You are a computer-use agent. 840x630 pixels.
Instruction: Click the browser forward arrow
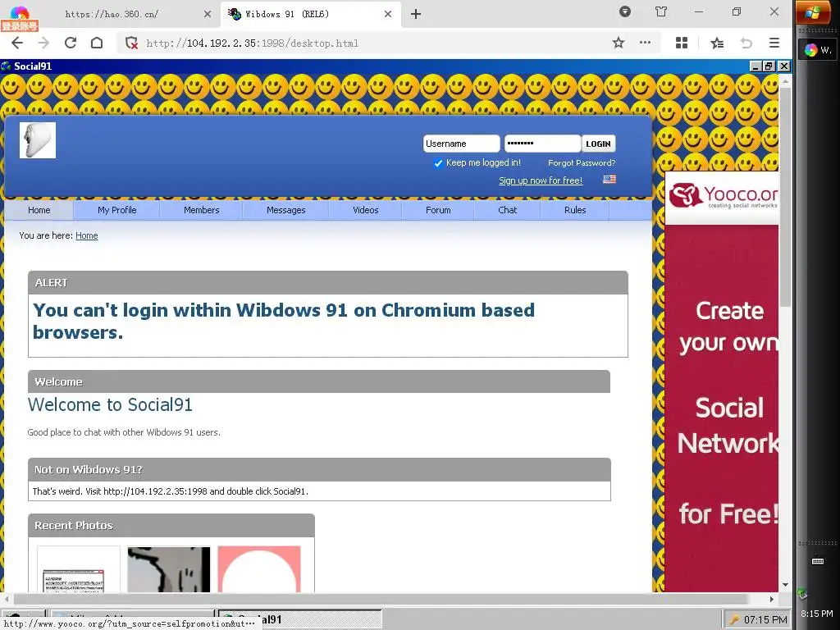coord(43,43)
